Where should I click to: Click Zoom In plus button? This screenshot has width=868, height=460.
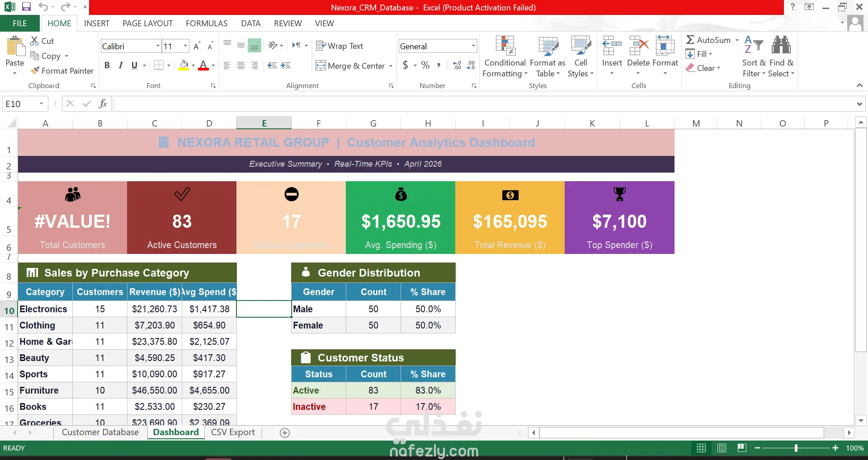tap(835, 448)
